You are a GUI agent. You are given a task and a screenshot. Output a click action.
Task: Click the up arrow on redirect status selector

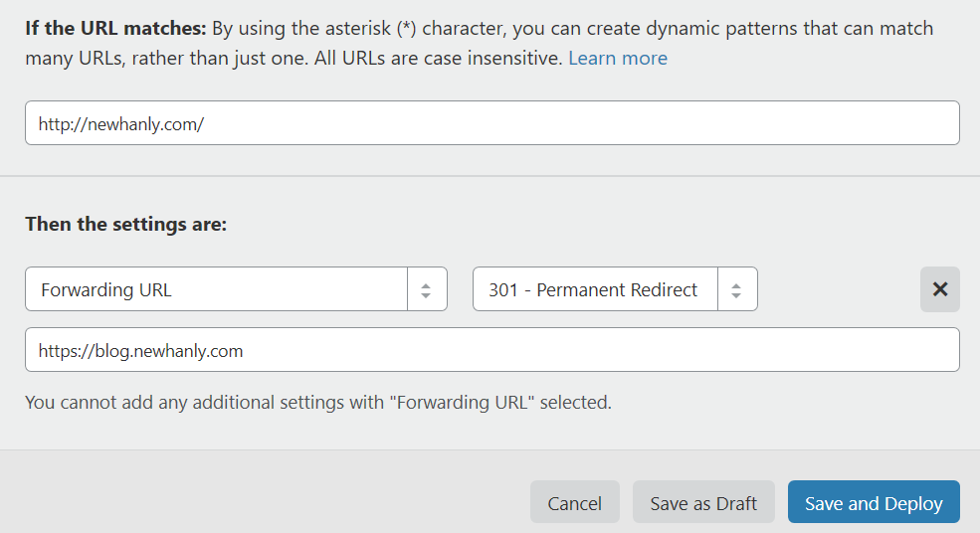coord(736,285)
